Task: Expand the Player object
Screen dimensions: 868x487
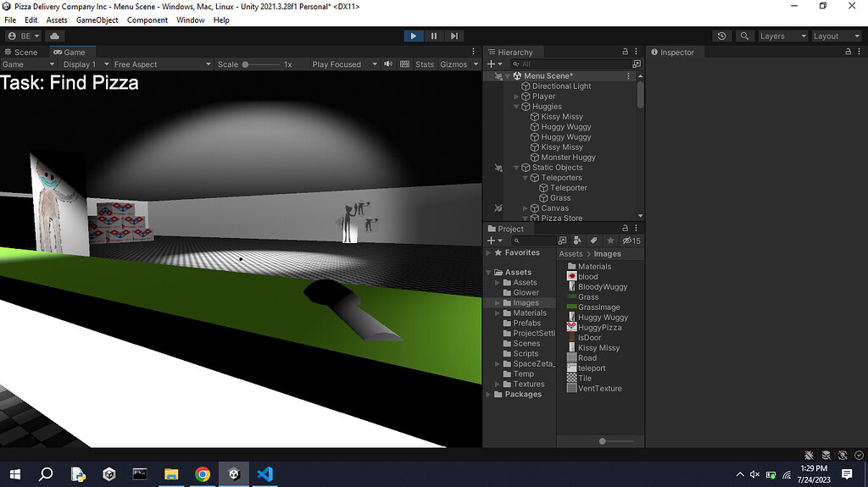Action: (516, 97)
